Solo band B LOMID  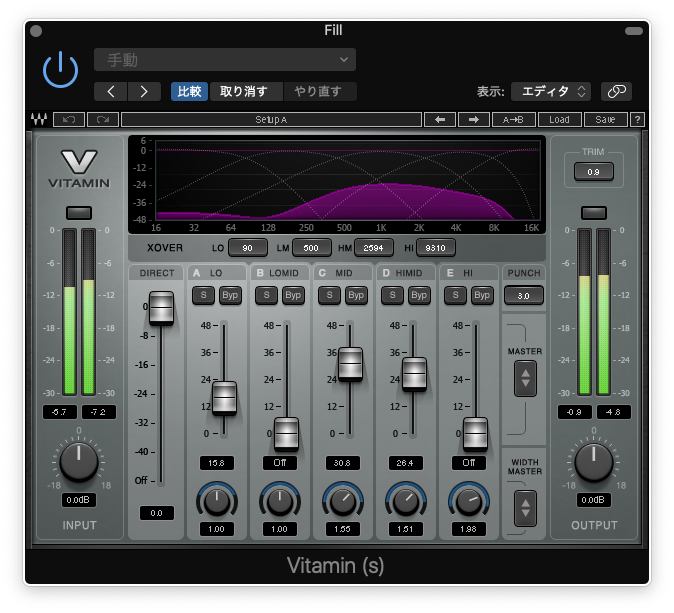click(267, 295)
